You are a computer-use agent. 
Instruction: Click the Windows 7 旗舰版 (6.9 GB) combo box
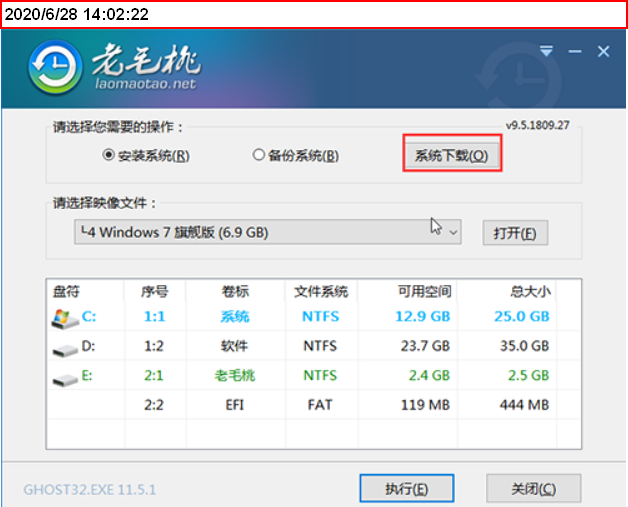(x=268, y=232)
